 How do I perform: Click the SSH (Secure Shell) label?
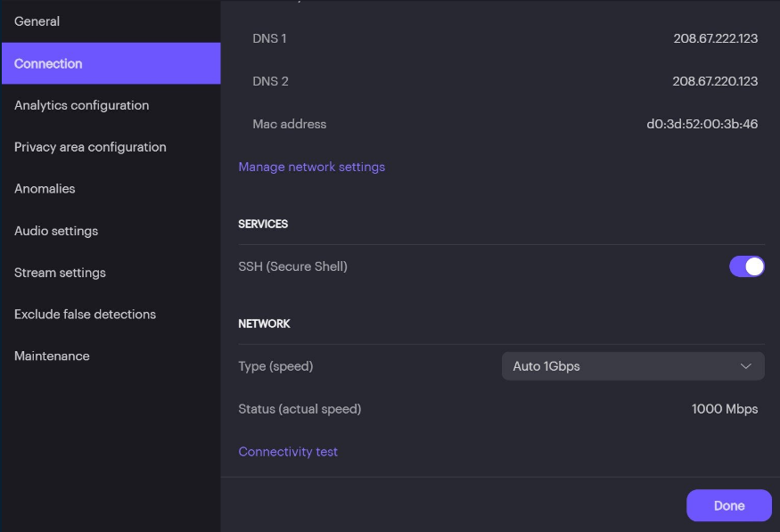(292, 266)
